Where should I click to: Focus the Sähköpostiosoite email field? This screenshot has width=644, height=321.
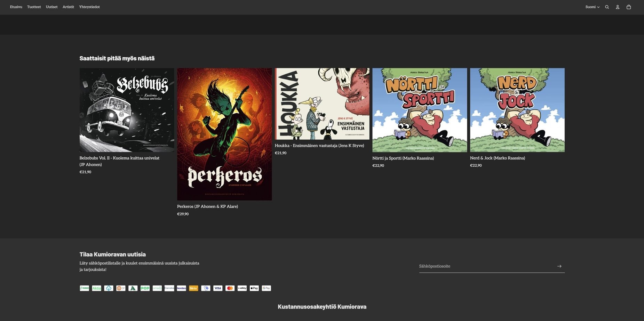point(485,266)
